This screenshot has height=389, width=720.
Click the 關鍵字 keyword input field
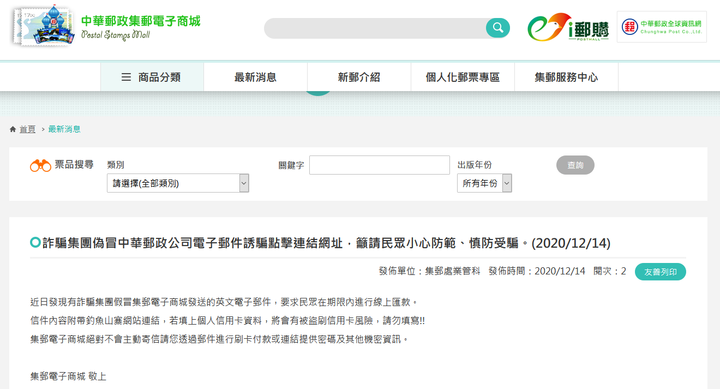point(379,165)
